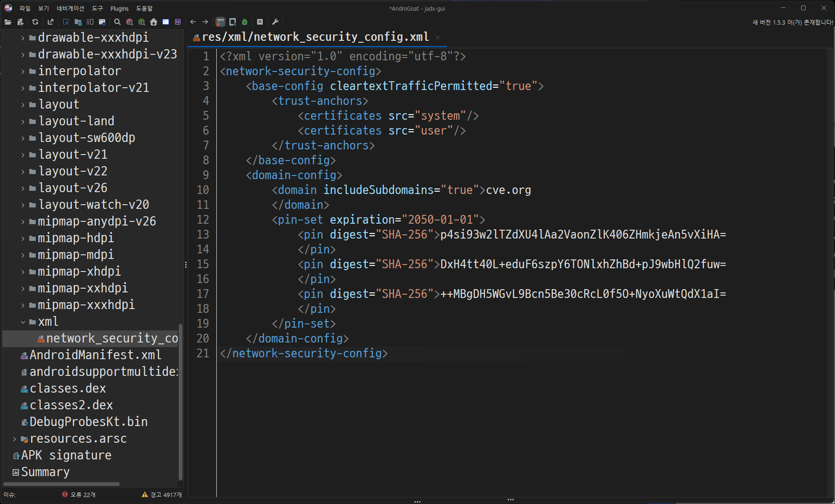The image size is (835, 504).
Task: Open AndroidManifest.xml in tree
Action: [x=95, y=355]
